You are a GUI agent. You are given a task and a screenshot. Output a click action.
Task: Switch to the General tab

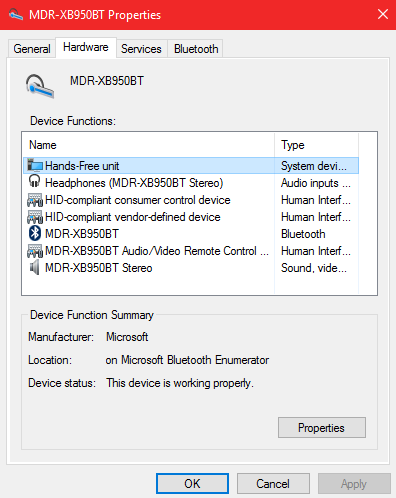tap(32, 49)
